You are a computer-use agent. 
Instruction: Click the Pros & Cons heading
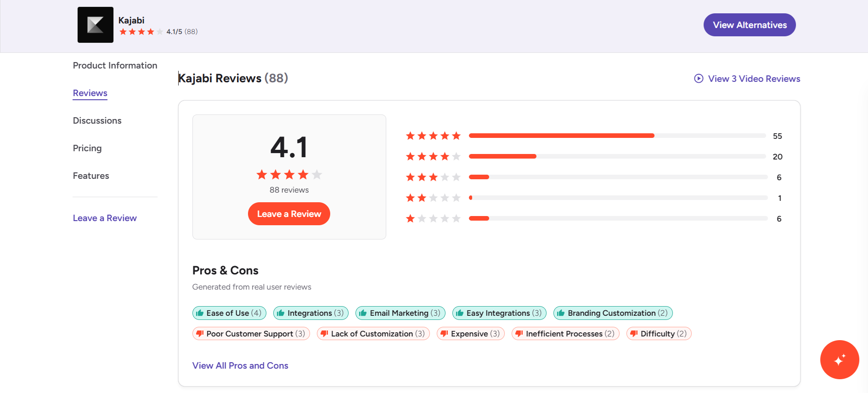pos(225,270)
